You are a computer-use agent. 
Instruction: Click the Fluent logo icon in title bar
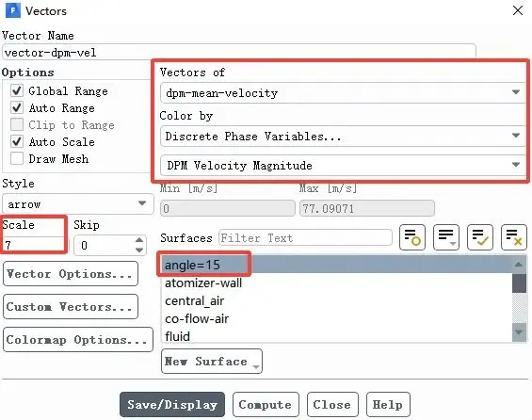pyautogui.click(x=13, y=10)
